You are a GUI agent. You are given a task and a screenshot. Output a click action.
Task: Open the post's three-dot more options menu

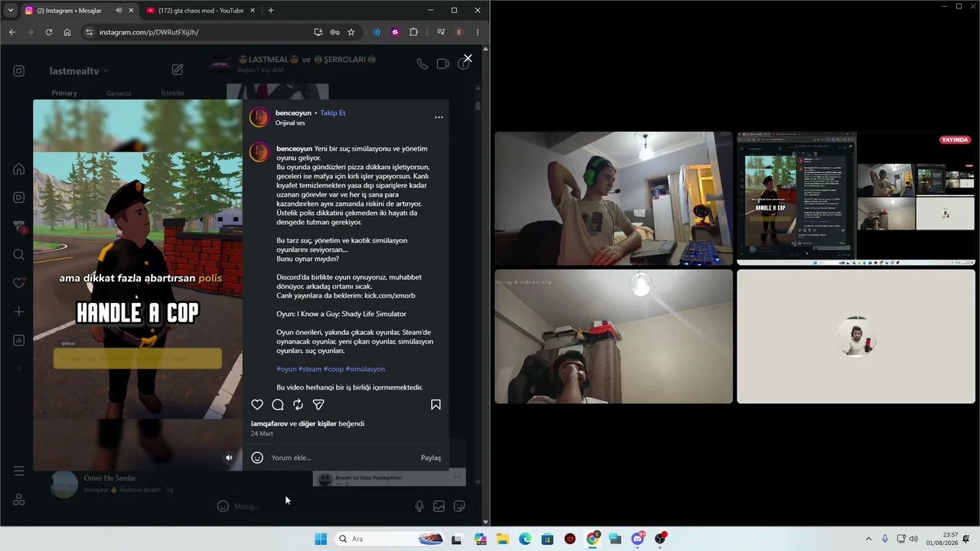[x=439, y=117]
